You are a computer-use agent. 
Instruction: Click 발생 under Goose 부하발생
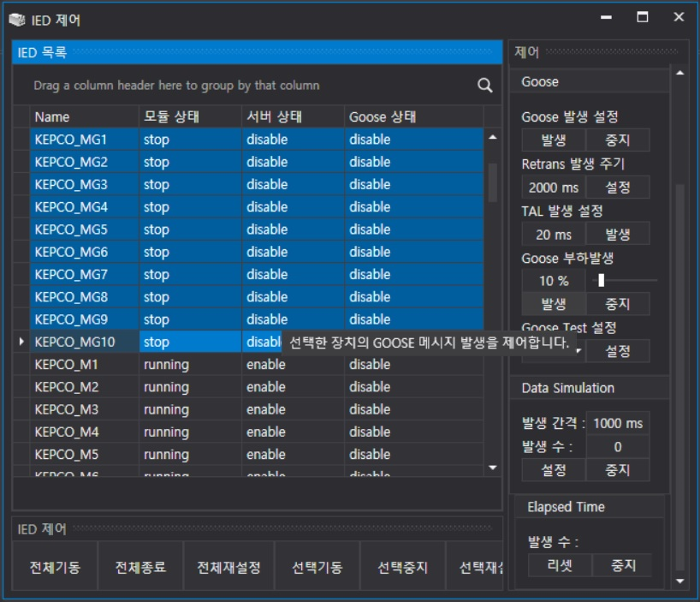point(554,304)
